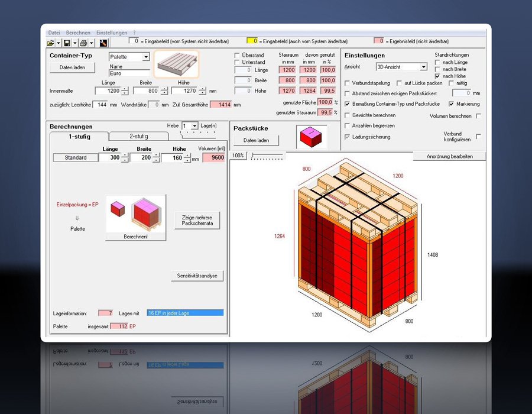This screenshot has width=532, height=414.
Task: Toggle Abstand zwischen eckigen Packstücken checkbox
Action: pyautogui.click(x=347, y=93)
